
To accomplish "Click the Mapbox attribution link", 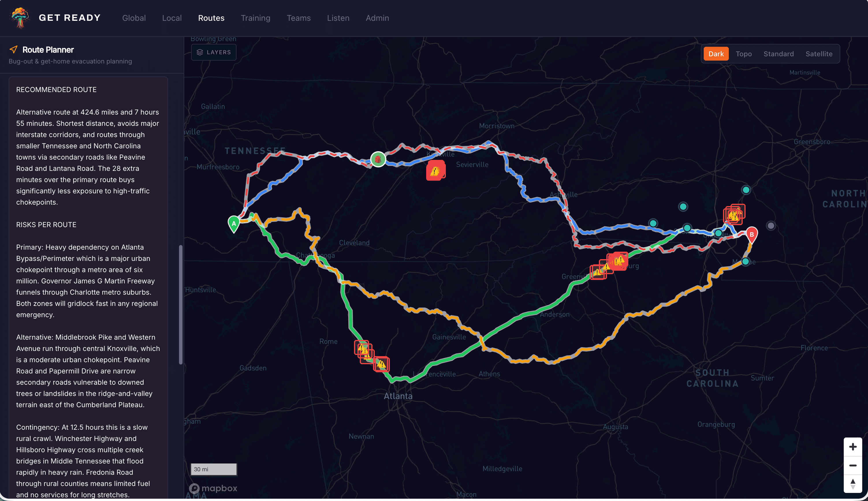I will [213, 488].
